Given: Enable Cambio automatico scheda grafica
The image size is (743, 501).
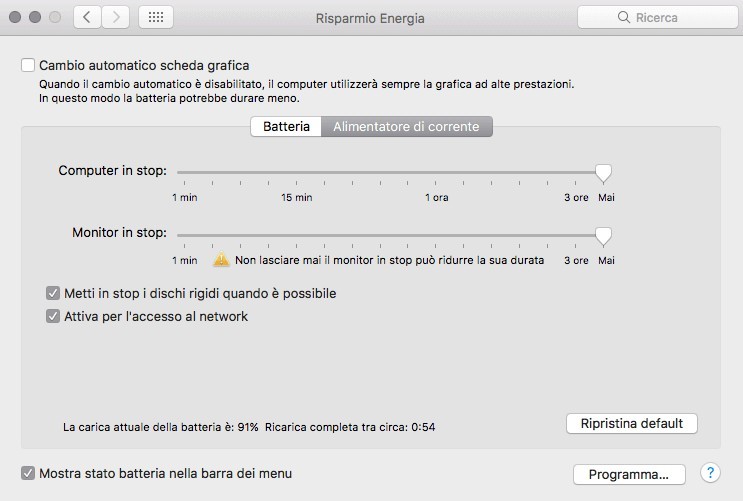Looking at the screenshot, I should [28, 65].
